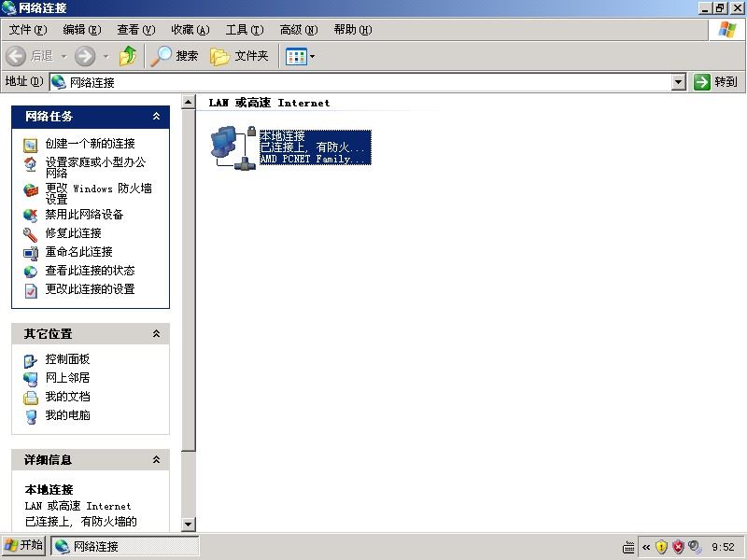This screenshot has height=560, width=747.
Task: Collapse the 网络任务 panel
Action: [x=156, y=116]
